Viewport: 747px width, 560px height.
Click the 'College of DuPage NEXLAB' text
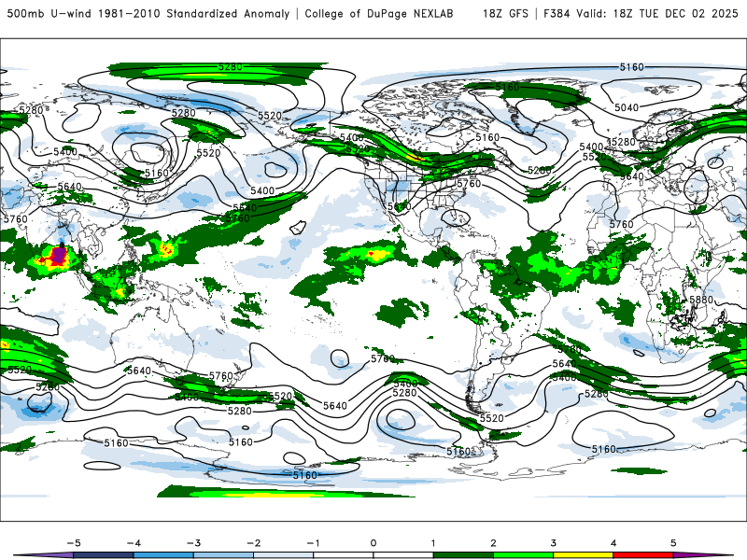click(x=379, y=13)
